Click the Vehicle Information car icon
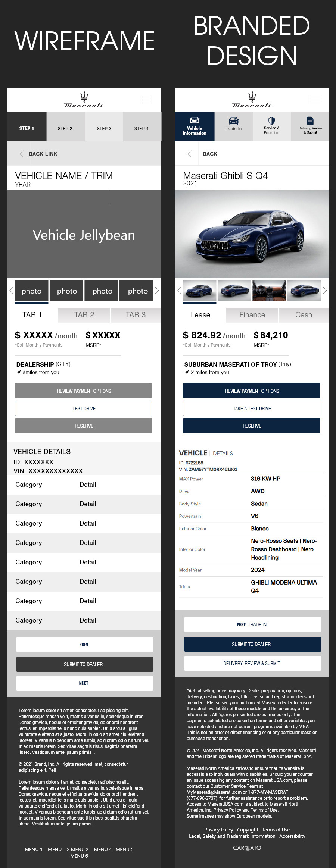Image resolution: width=336 pixels, height=868 pixels. pos(195,120)
